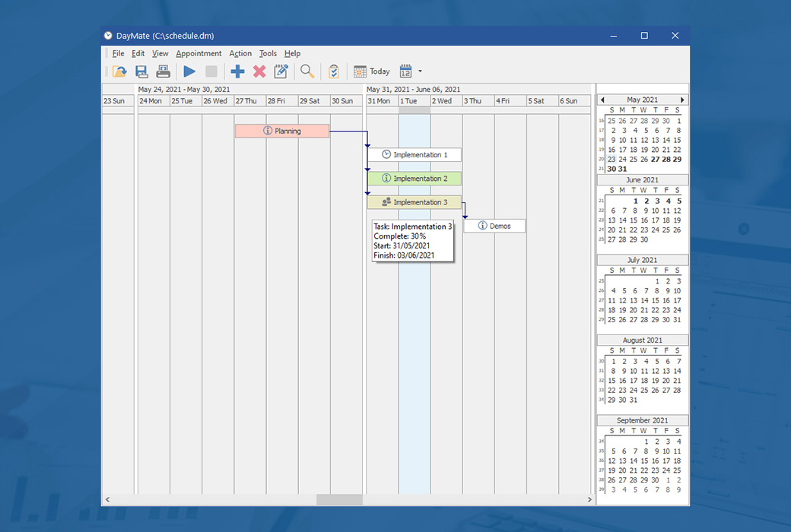Click the DayMate app icon in title bar

click(108, 36)
